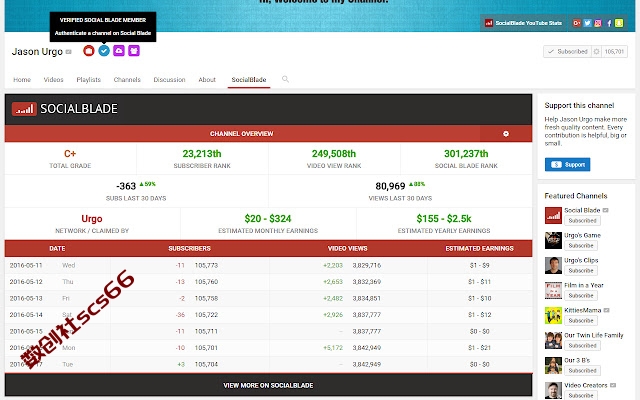Click the Subscribed button for Jason Urgo
Screen dimensions: 640x400
(x=567, y=51)
